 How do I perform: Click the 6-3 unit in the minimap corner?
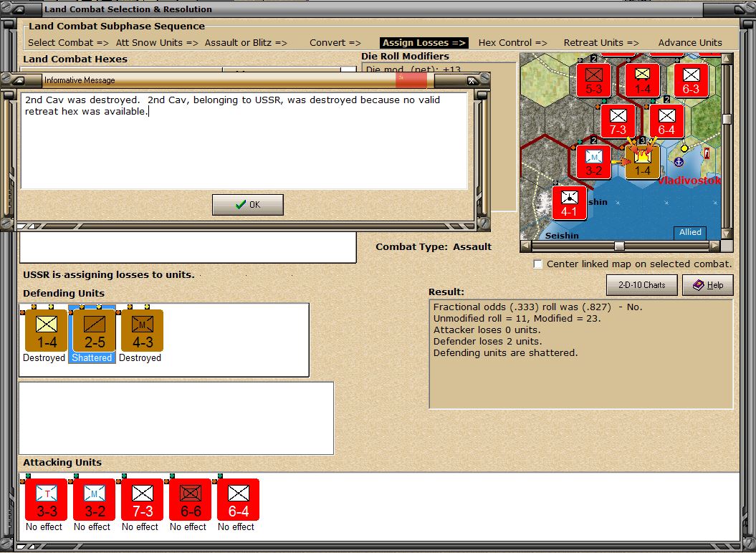coord(691,80)
